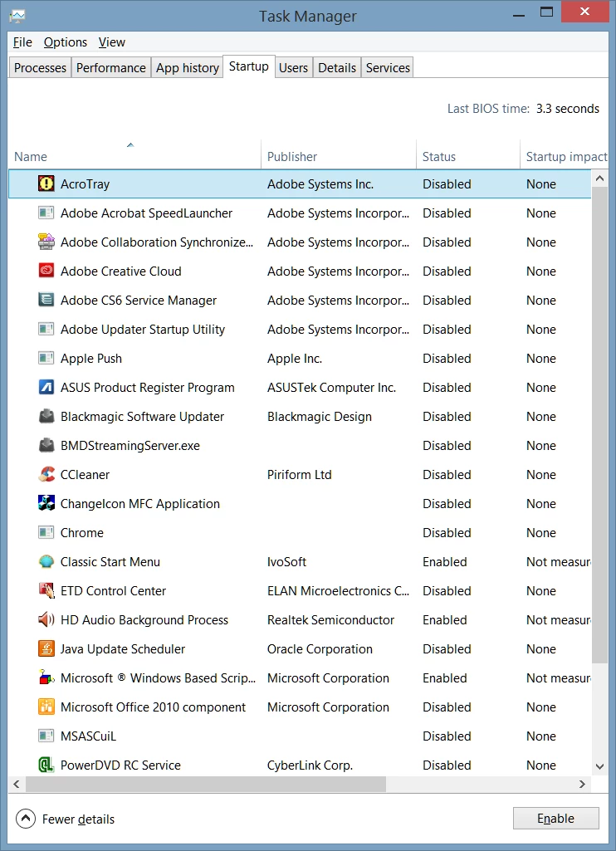The image size is (616, 851).
Task: Click the ASUSTek Computer Inc. publisher cell
Action: tap(331, 387)
